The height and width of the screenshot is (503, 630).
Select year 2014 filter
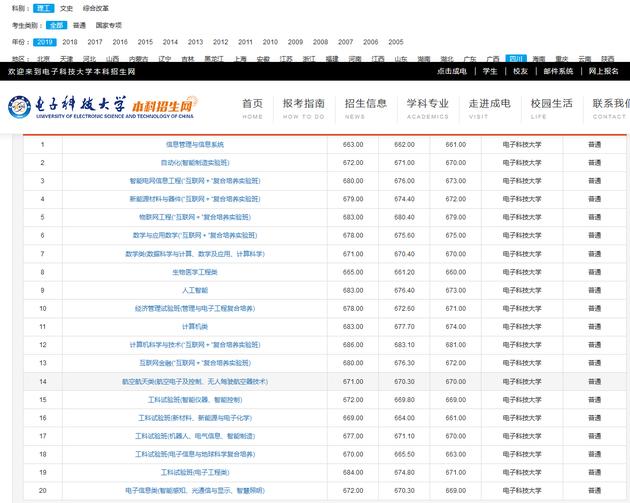coord(170,42)
